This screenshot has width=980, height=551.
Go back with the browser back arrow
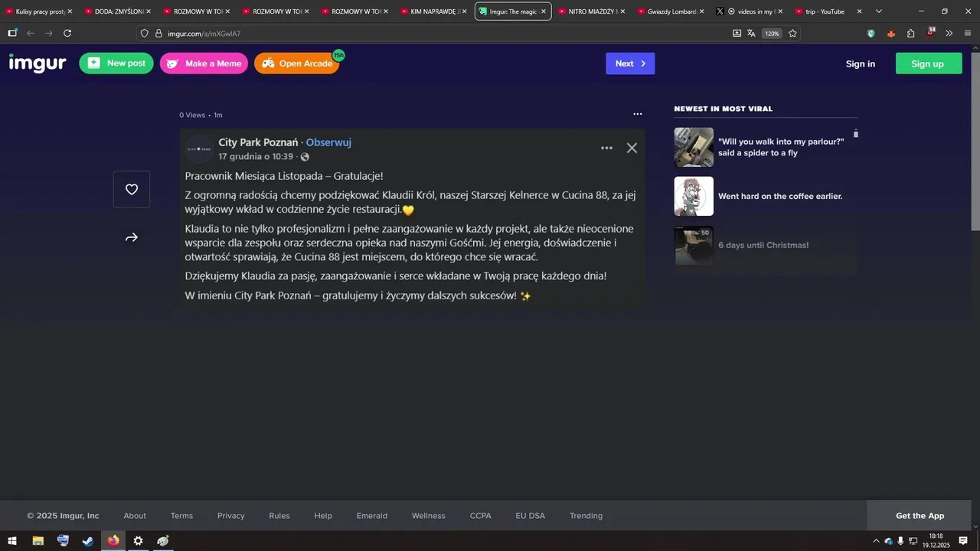[x=31, y=34]
